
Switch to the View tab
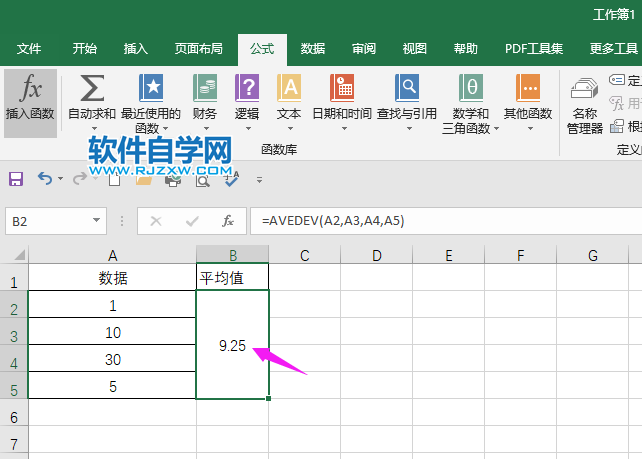click(415, 49)
